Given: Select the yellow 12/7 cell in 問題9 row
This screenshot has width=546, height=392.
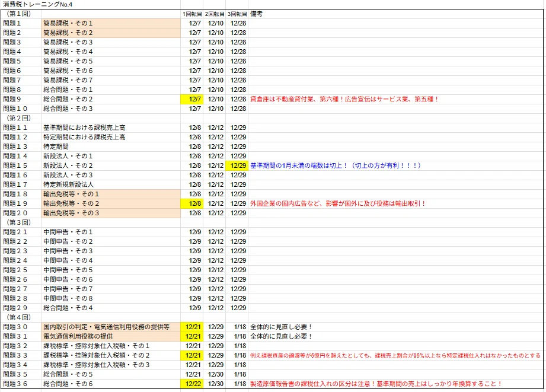Looking at the screenshot, I should tap(192, 99).
